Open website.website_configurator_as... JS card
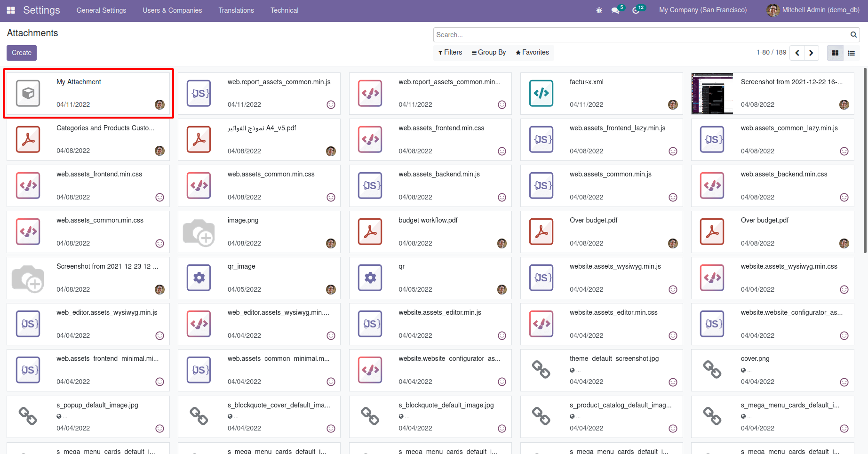Screen dimensions: 868x454 click(772, 324)
